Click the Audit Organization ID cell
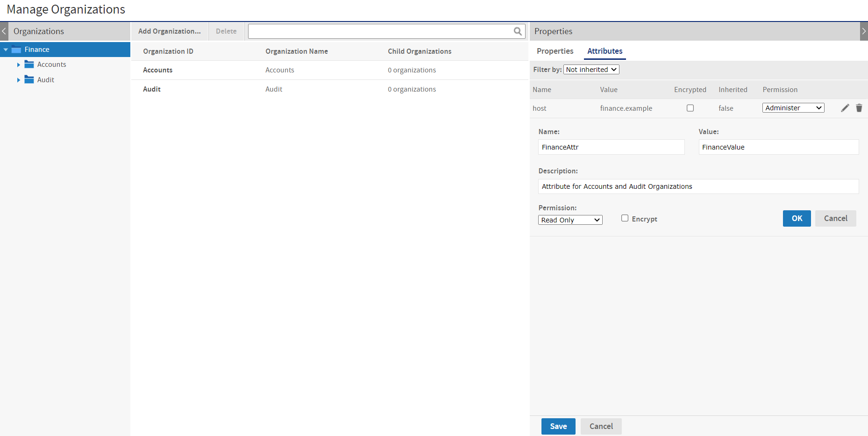Screen dimensions: 868x436 (x=152, y=89)
